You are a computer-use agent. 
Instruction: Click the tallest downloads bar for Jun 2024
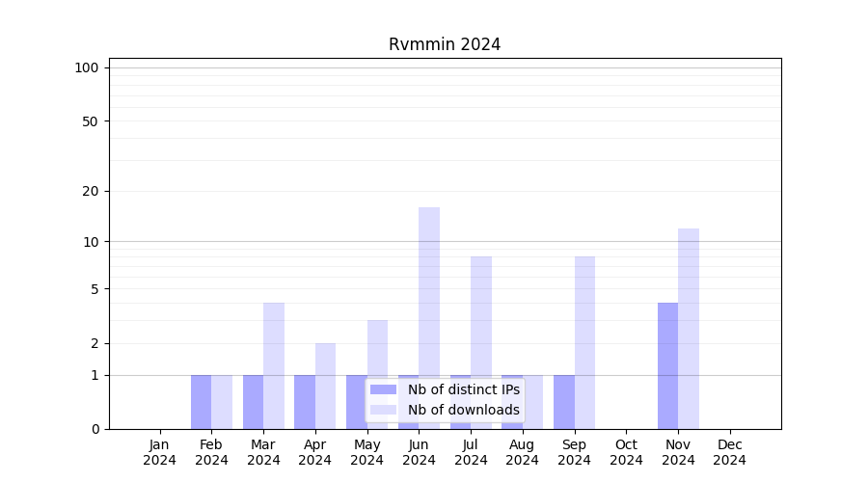tap(429, 317)
